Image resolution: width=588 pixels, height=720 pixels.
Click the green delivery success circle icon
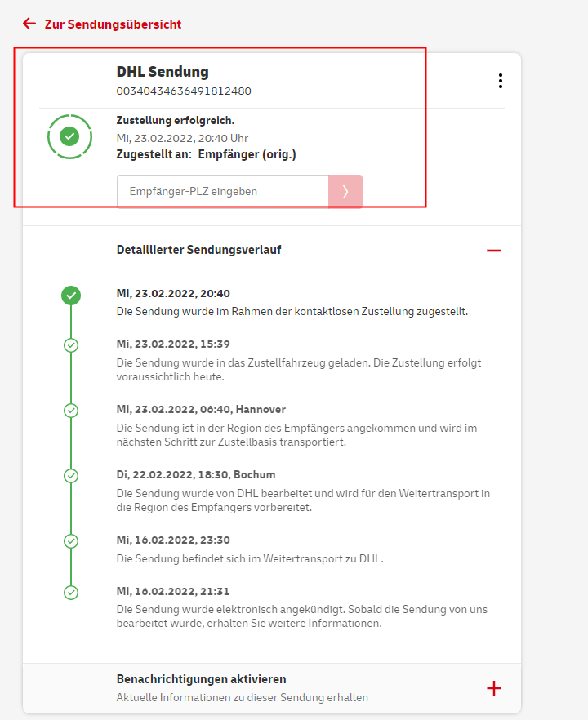pos(69,136)
